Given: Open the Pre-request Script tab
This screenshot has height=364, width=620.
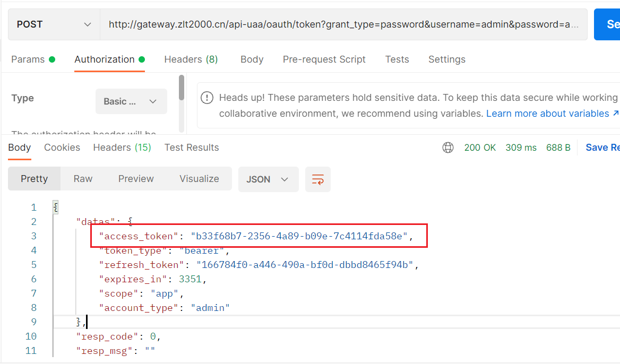Looking at the screenshot, I should point(324,59).
